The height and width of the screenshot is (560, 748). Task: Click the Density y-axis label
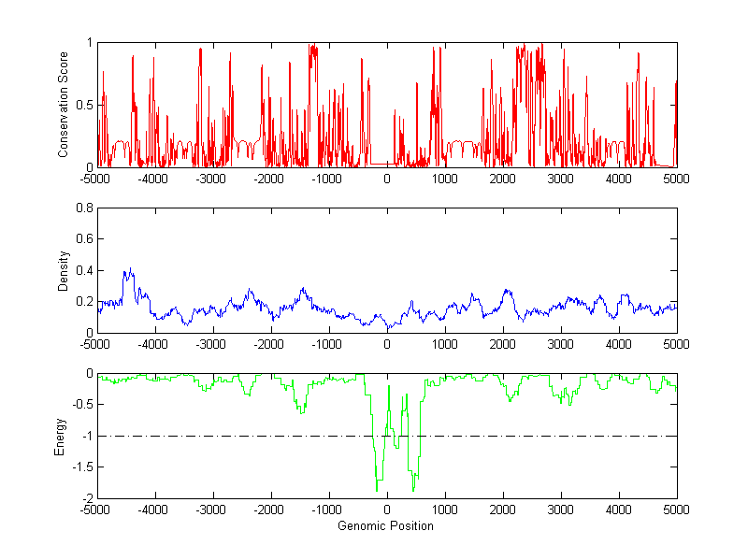click(63, 270)
